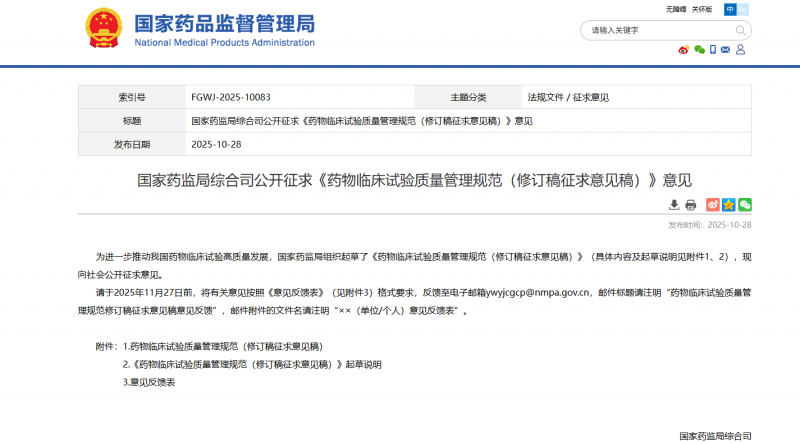Open the 关怀版 care version
The image size is (800, 444).
click(703, 9)
